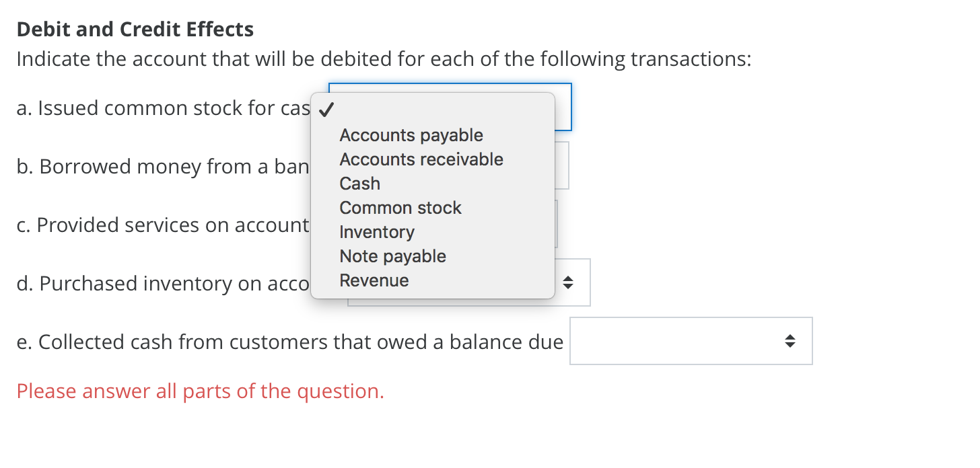Click the Debit and Credit Effects heading

(135, 29)
